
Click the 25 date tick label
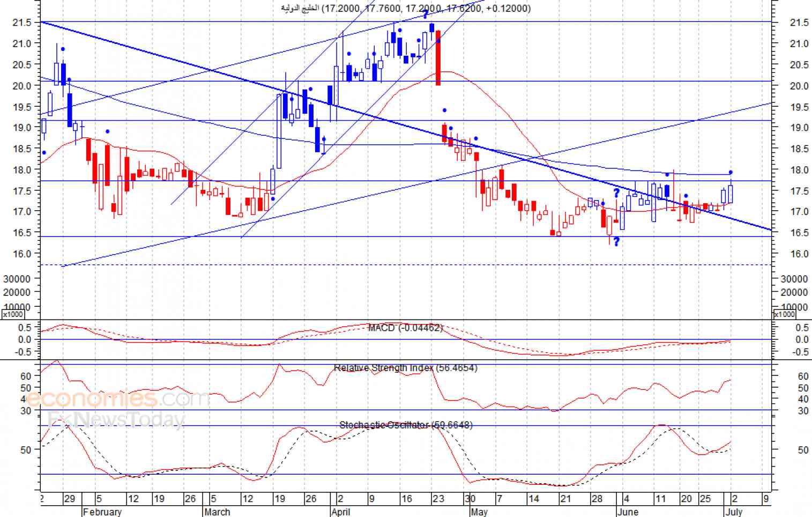[x=705, y=499]
